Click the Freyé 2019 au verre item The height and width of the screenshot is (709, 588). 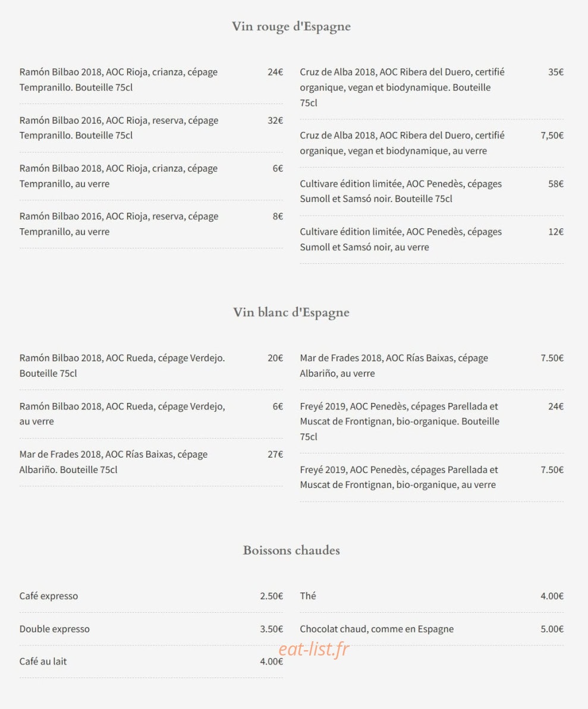pyautogui.click(x=432, y=477)
